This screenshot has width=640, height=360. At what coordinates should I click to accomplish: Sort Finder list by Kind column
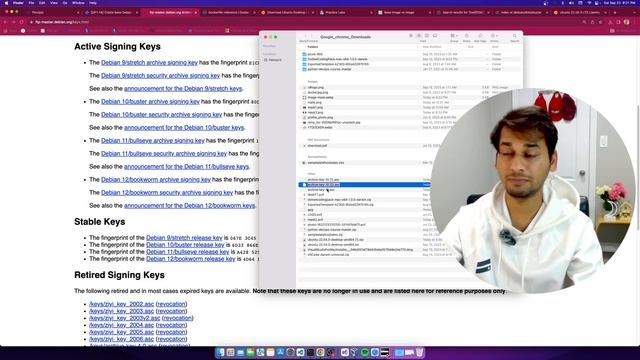tap(495, 47)
